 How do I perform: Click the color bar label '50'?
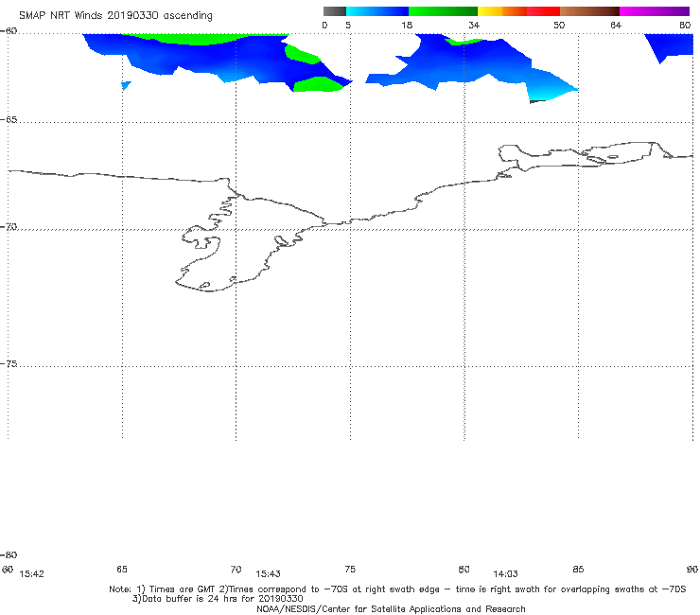pos(559,25)
